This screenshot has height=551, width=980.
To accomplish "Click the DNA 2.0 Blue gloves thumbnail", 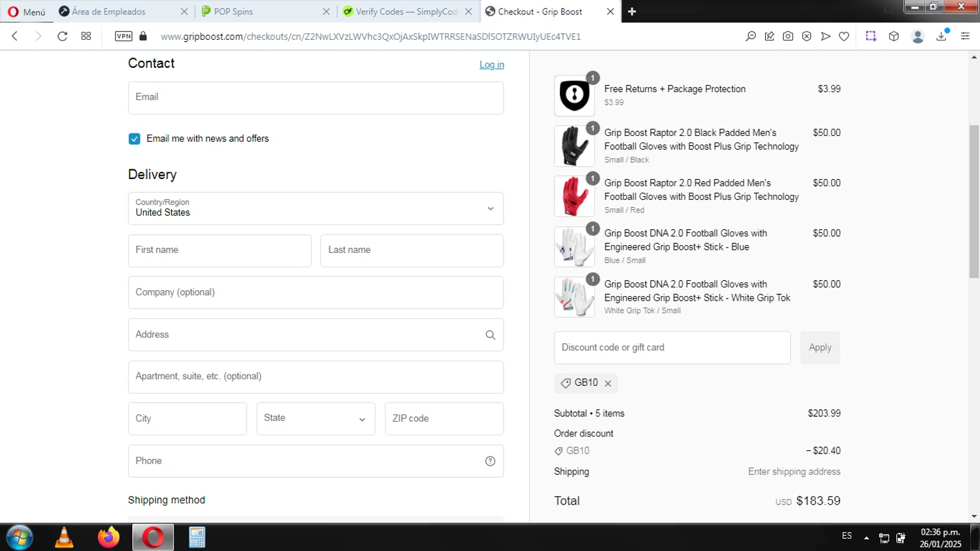I will point(574,246).
